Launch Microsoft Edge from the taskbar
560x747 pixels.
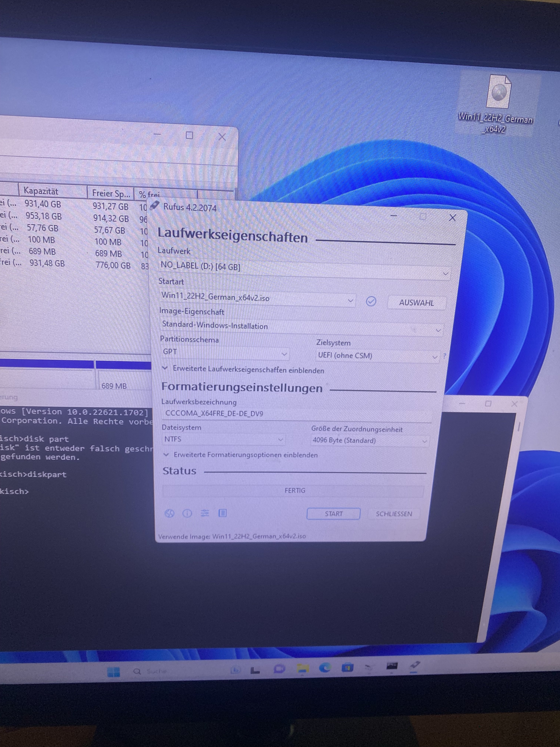pos(325,668)
